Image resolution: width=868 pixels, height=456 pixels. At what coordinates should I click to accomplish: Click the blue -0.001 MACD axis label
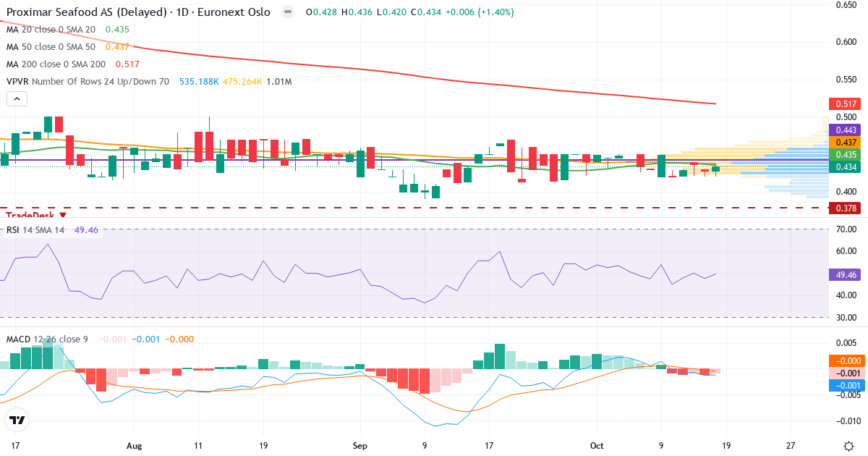click(846, 385)
